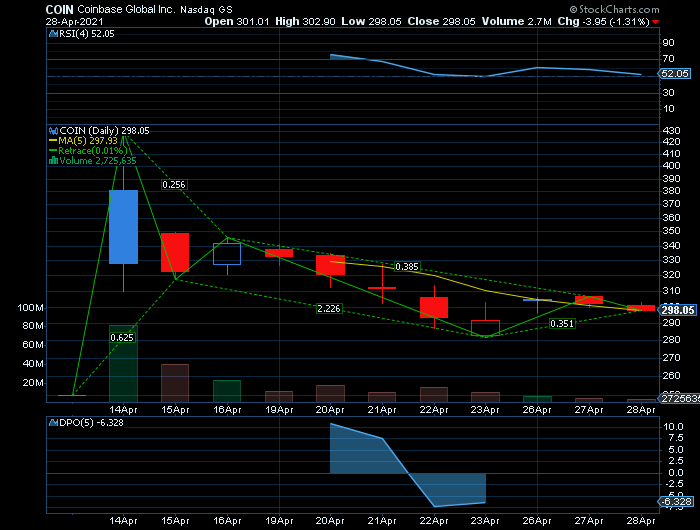Viewport: 700px width, 530px height.
Task: Click the MA(5) 297.93 legend text
Action: 88,141
